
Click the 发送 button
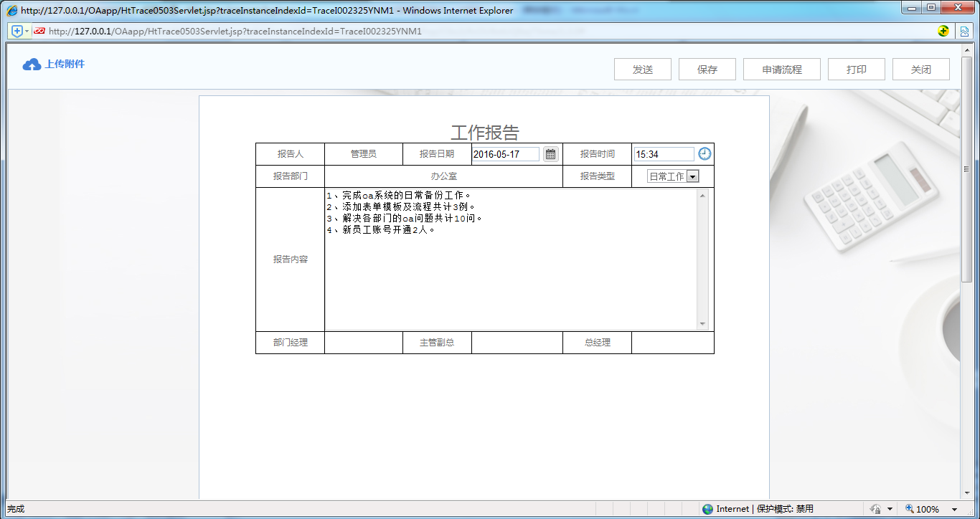point(642,69)
